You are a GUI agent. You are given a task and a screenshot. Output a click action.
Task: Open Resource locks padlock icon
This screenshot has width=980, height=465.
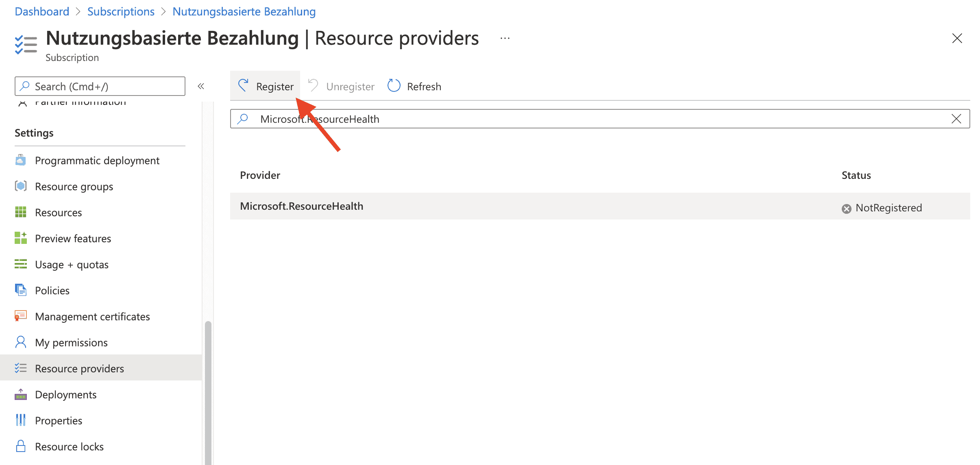[x=20, y=446]
